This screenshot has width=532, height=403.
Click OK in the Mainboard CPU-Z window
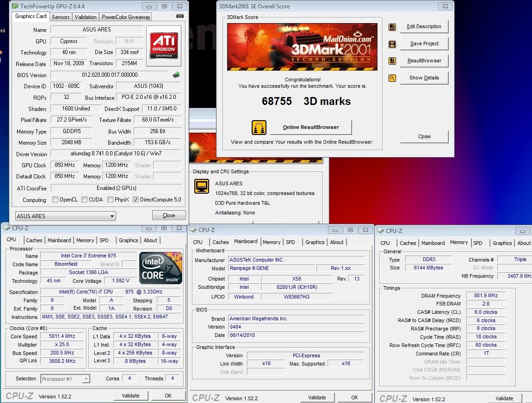(354, 397)
